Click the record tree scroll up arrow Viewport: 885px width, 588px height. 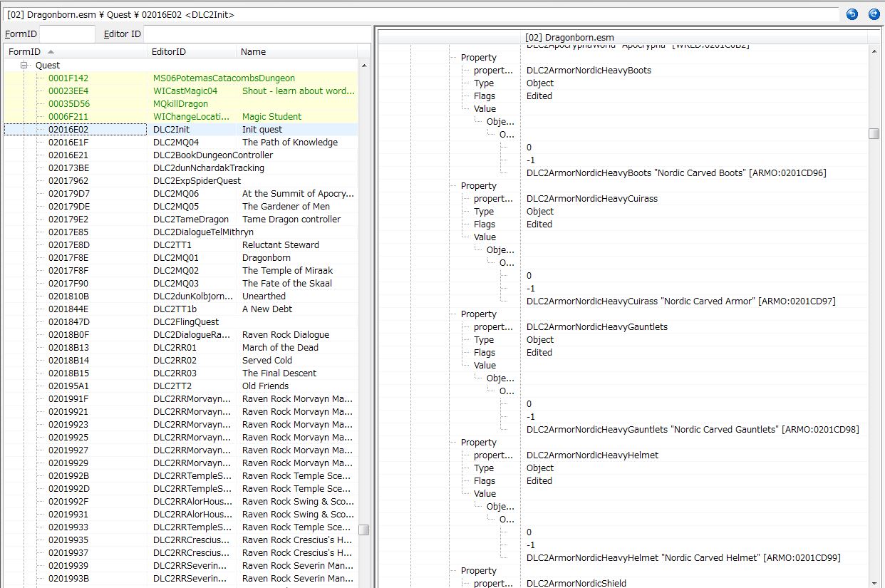364,65
